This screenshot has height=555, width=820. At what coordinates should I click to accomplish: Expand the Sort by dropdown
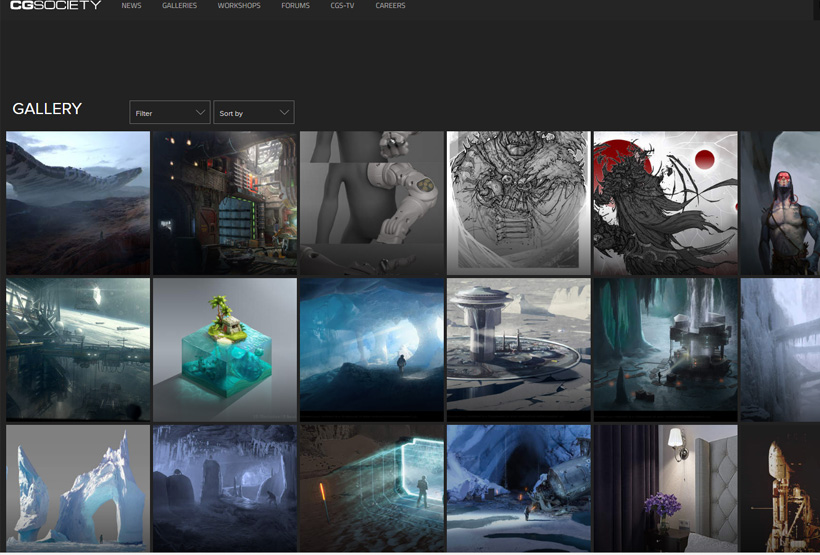(x=254, y=112)
